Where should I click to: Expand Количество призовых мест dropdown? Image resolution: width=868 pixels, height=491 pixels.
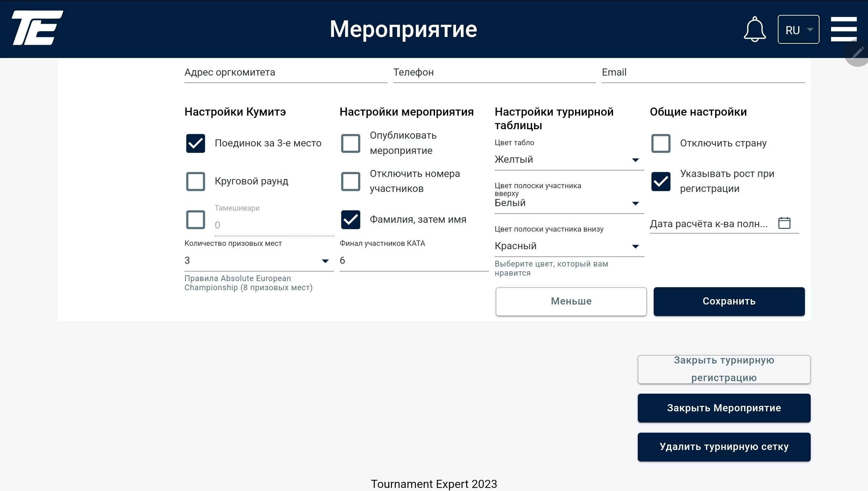(259, 261)
